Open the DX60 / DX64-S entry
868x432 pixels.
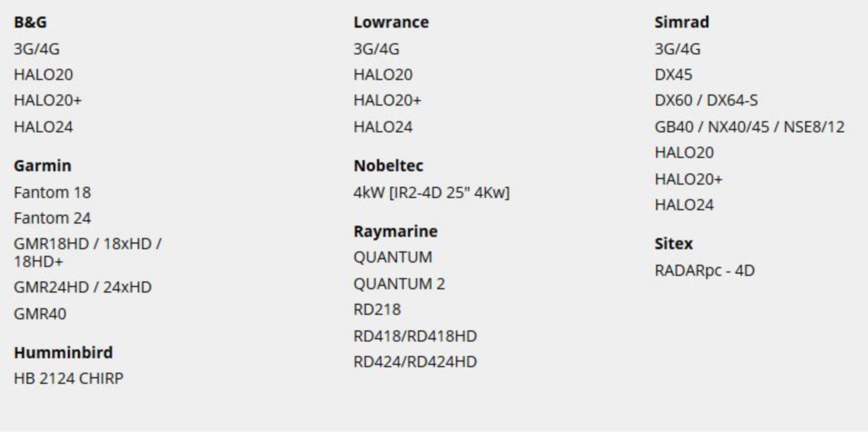tap(706, 100)
